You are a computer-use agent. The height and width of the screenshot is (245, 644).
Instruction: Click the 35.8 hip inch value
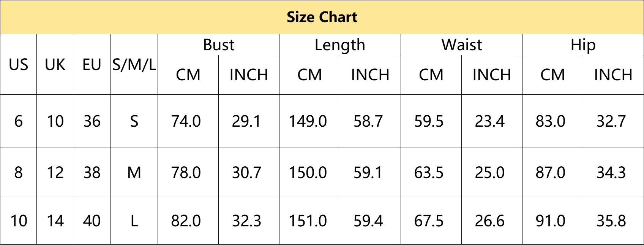point(611,221)
